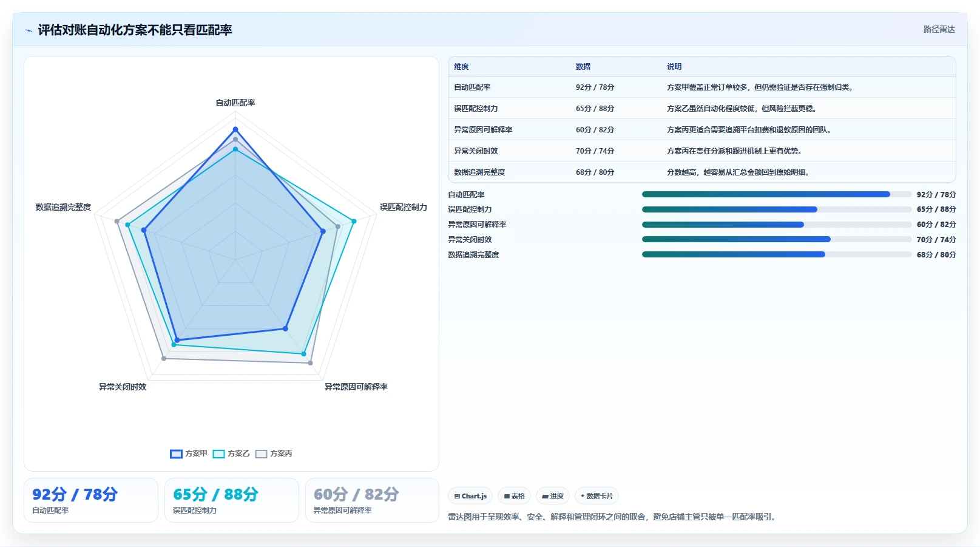Click table cell 92分 / 78分
The width and height of the screenshot is (980, 547).
point(595,87)
